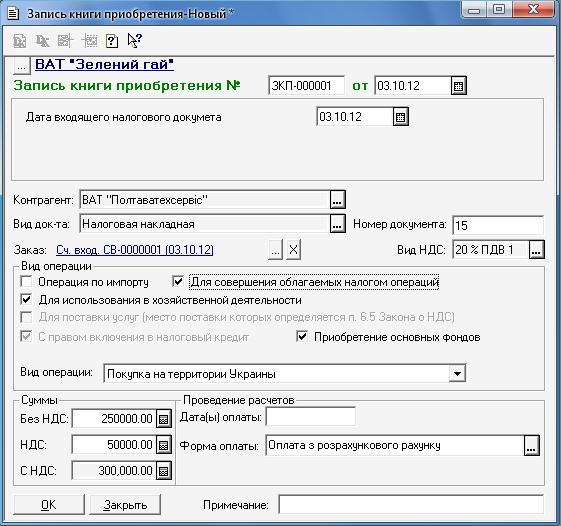Click disabled Для поставки услуг checkbox
The image size is (561, 526).
[x=26, y=317]
